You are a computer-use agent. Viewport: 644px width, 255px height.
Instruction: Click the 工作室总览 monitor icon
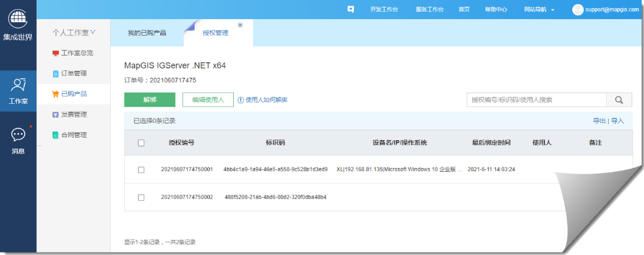56,53
